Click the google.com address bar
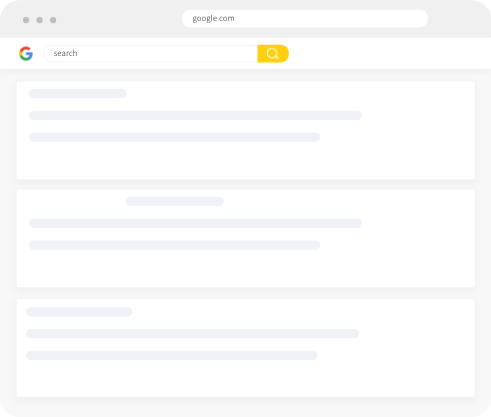Viewport: 491px width, 417px height. (x=305, y=18)
